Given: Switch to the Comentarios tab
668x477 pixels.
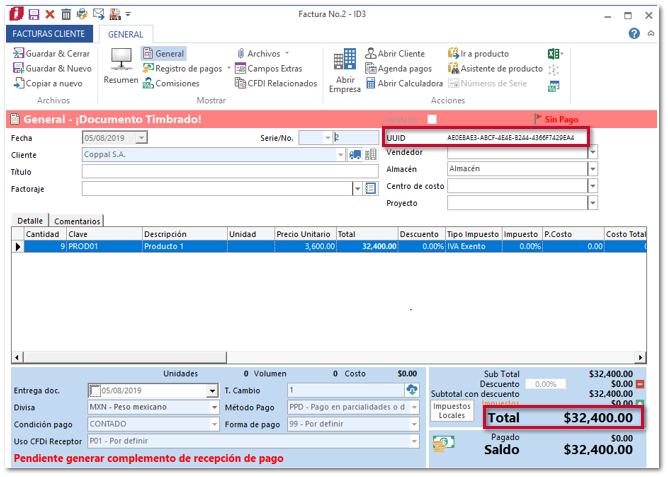Looking at the screenshot, I should coord(77,220).
